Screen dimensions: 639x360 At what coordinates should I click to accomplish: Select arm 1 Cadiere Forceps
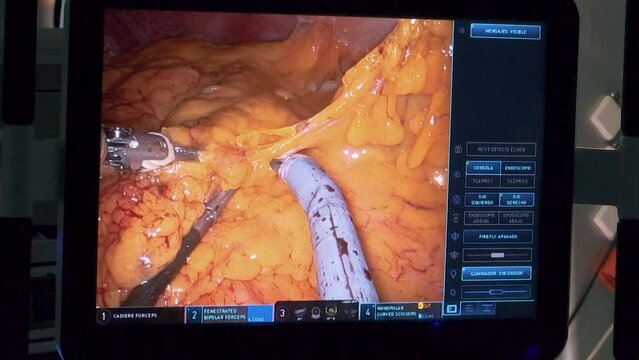(x=140, y=316)
